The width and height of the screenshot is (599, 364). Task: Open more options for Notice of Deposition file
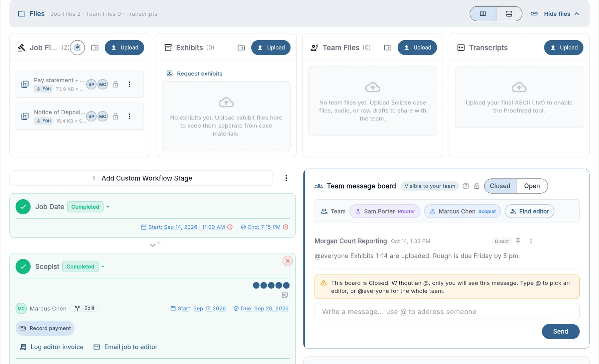129,116
